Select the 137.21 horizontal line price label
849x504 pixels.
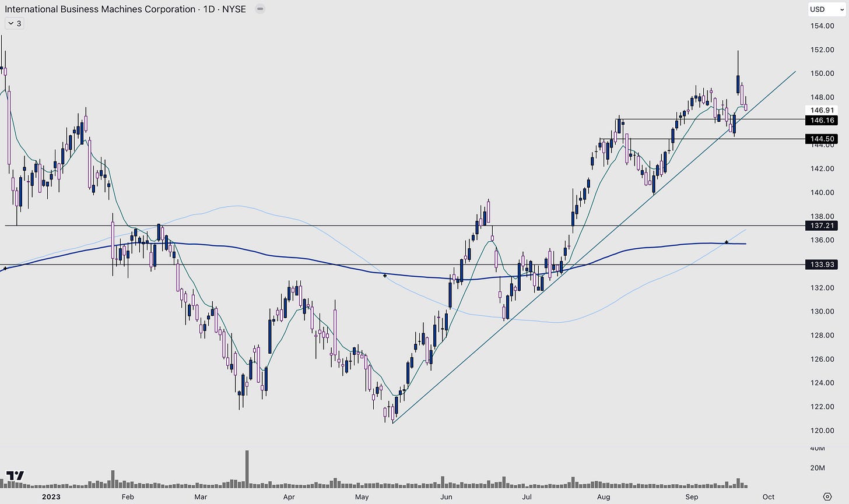[x=821, y=225]
